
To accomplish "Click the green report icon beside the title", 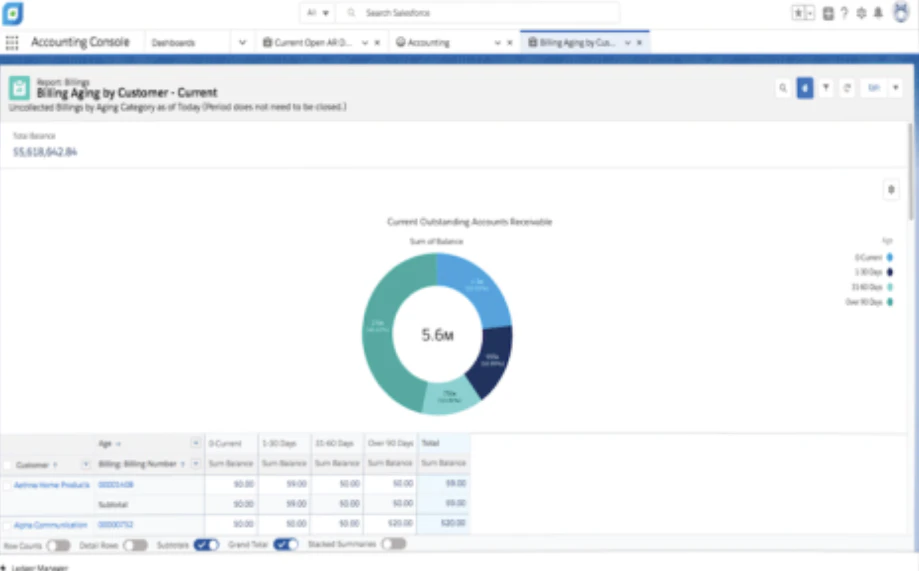I will coord(19,89).
